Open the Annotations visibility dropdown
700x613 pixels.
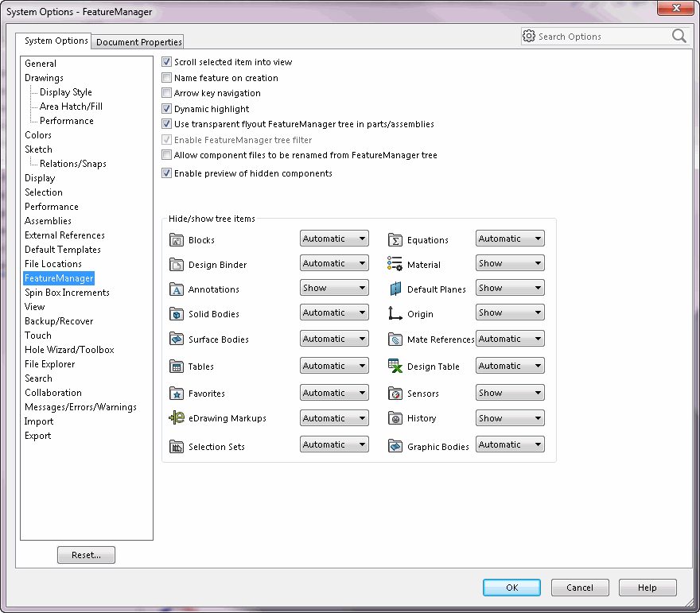click(x=334, y=288)
